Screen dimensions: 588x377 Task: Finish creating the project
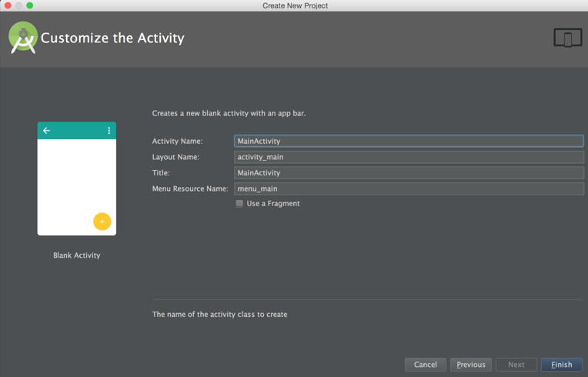[562, 365]
